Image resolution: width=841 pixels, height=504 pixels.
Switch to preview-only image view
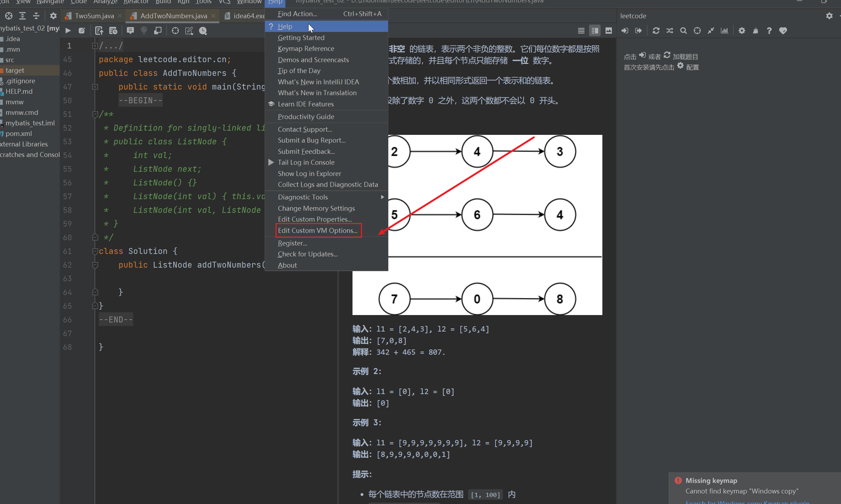pos(608,31)
